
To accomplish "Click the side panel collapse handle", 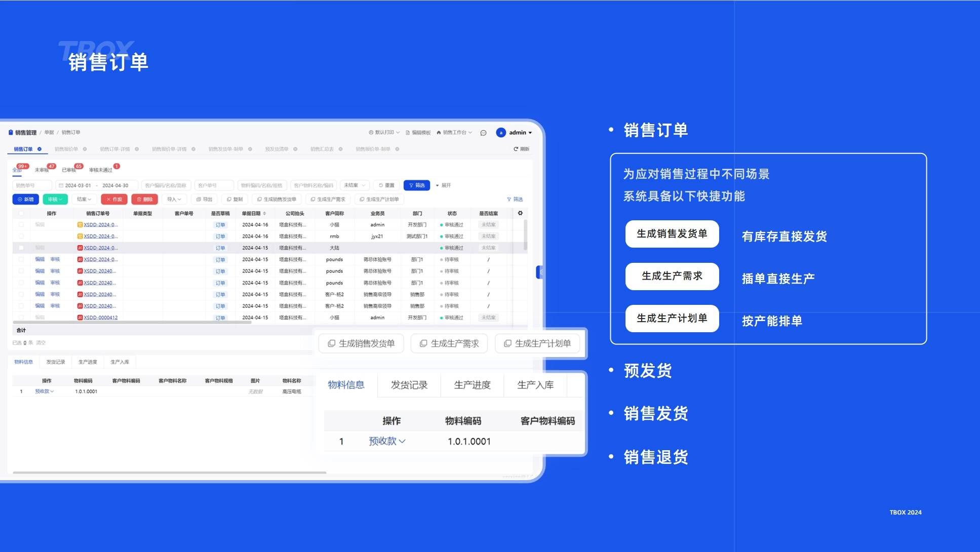I will (x=540, y=272).
